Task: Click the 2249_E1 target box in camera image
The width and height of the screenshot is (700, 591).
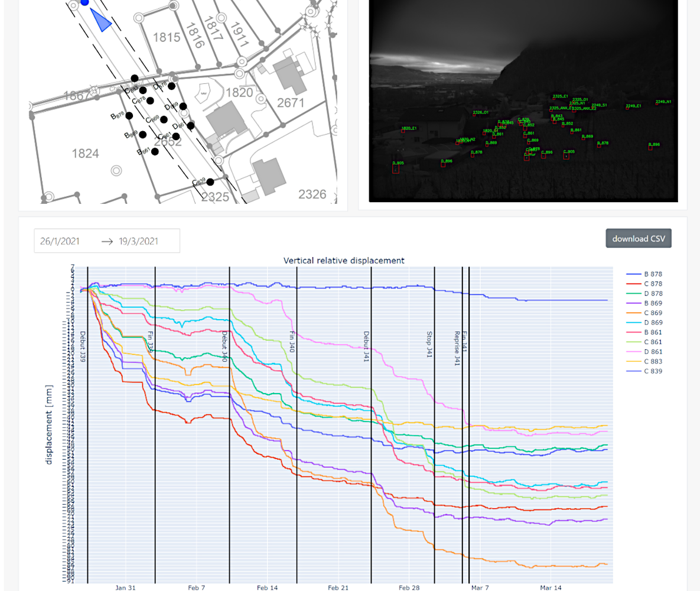Action: (627, 109)
